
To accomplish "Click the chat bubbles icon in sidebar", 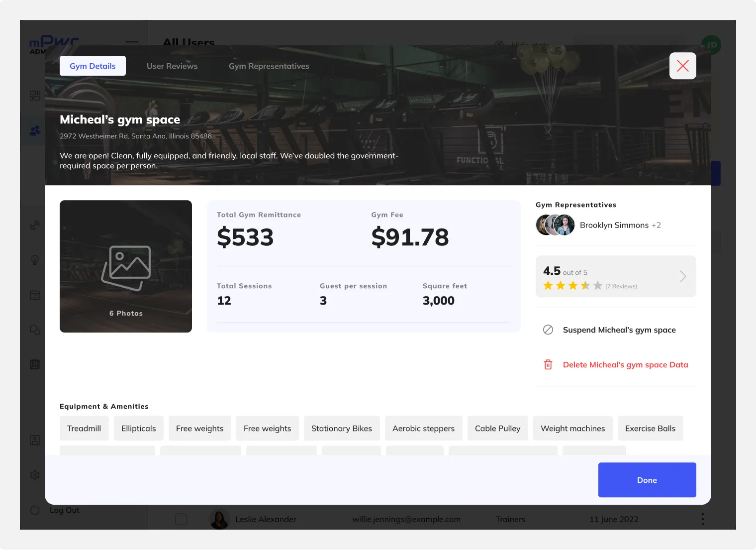I will coord(35,330).
